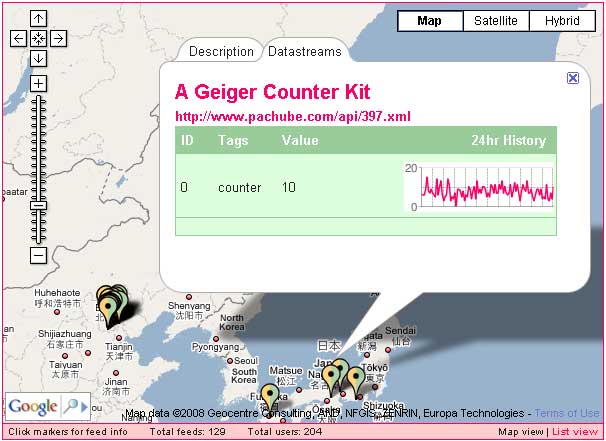Click the Map view label
Screen dimensions: 606x441
pos(521,432)
